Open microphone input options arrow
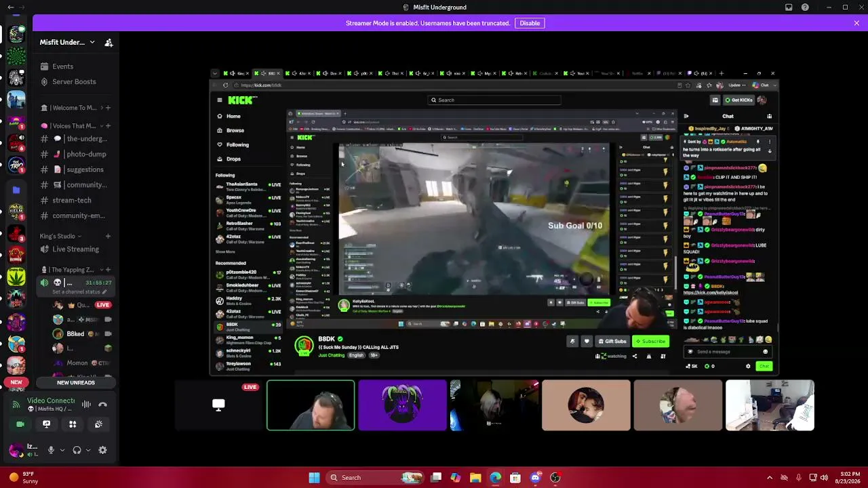868x488 pixels. coord(62,450)
